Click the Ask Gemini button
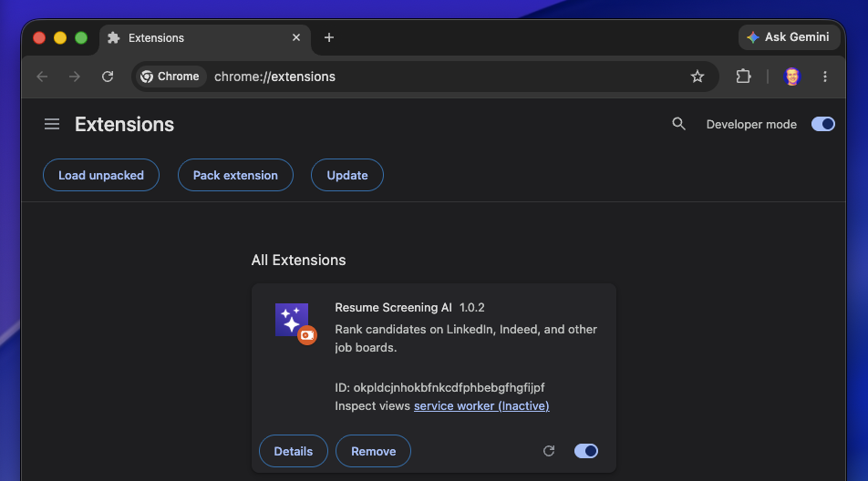This screenshot has width=868, height=481. tap(789, 37)
